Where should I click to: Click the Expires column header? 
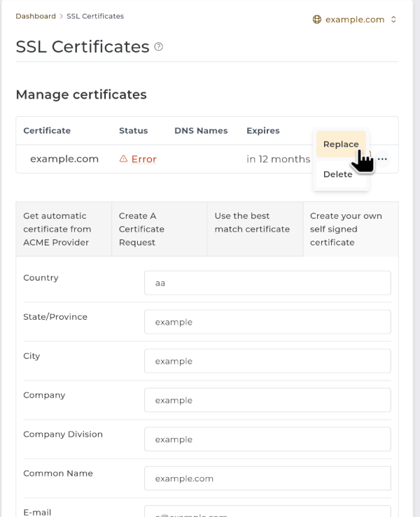[x=263, y=131]
